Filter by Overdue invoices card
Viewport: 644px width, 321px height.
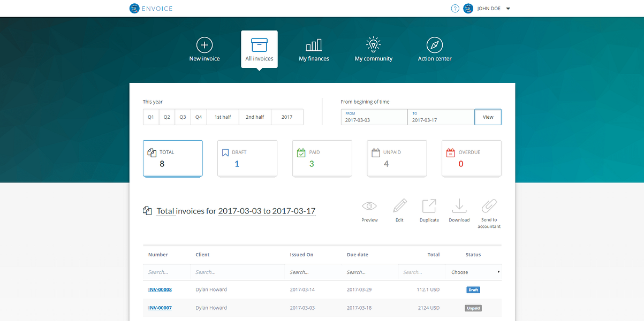[472, 158]
